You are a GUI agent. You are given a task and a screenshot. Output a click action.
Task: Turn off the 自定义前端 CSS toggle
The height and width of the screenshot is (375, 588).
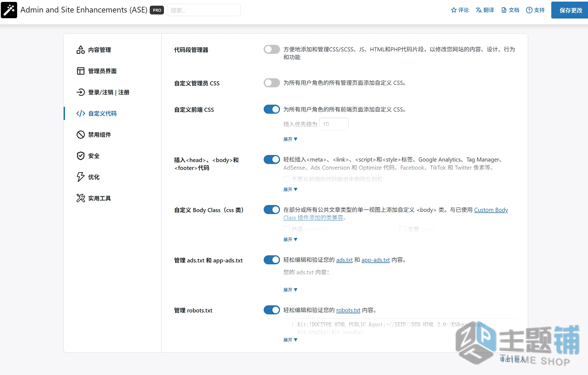(272, 109)
